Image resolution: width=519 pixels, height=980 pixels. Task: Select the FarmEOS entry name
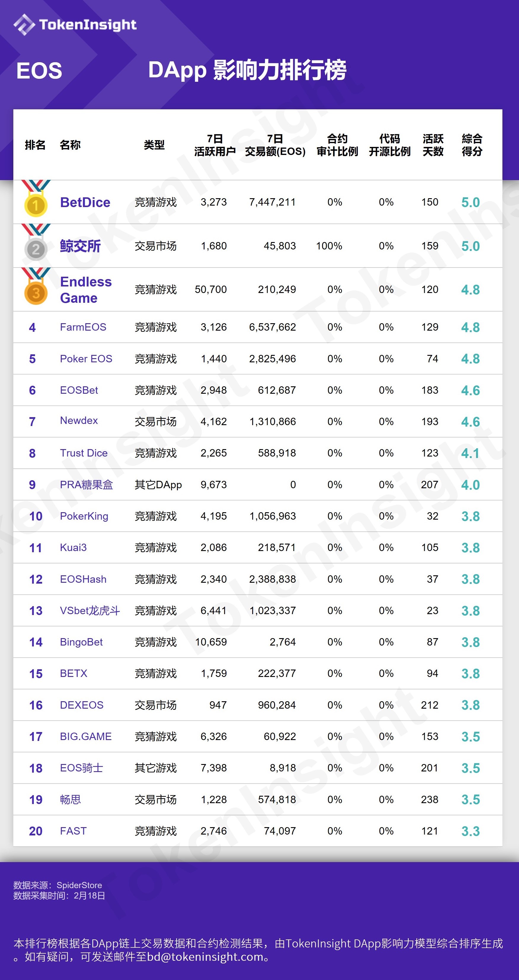(83, 327)
